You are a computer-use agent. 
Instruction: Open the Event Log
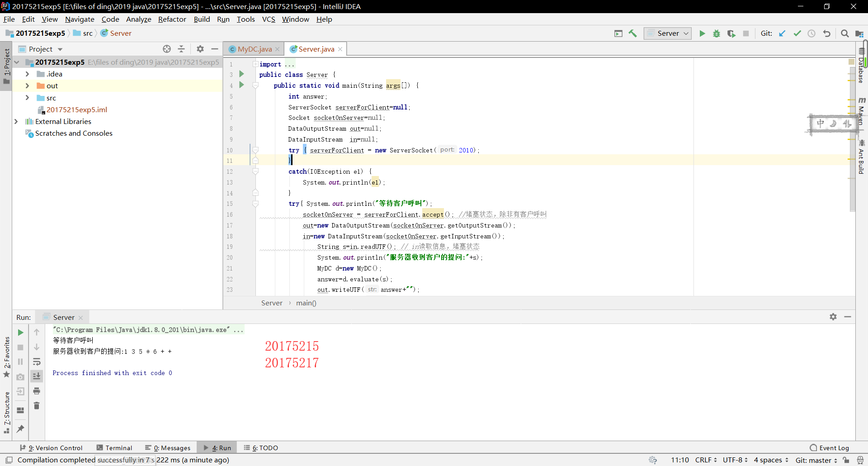click(x=830, y=447)
